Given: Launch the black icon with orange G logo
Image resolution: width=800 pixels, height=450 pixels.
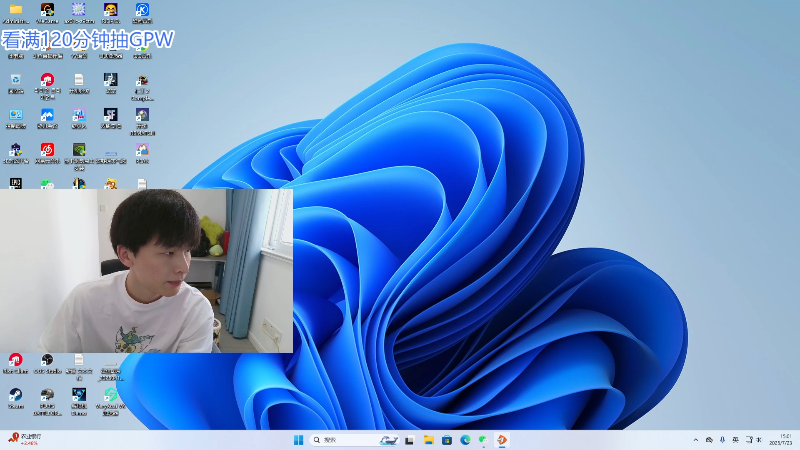Looking at the screenshot, I should [x=47, y=10].
